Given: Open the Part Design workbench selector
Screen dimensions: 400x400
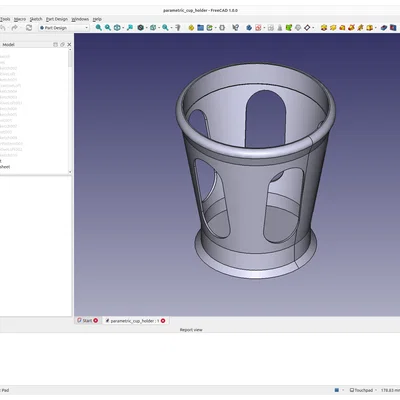Looking at the screenshot, I should pyautogui.click(x=64, y=28).
